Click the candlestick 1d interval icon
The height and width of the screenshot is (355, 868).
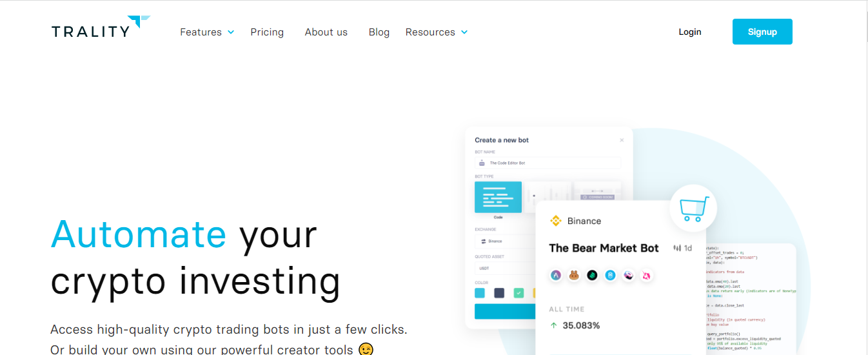[677, 248]
